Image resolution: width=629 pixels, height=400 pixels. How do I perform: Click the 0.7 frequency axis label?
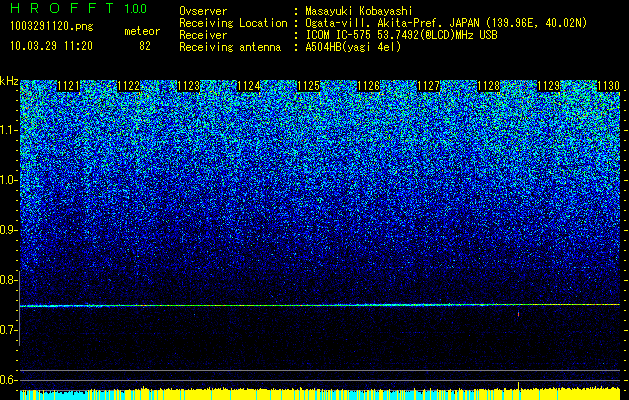tap(8, 330)
